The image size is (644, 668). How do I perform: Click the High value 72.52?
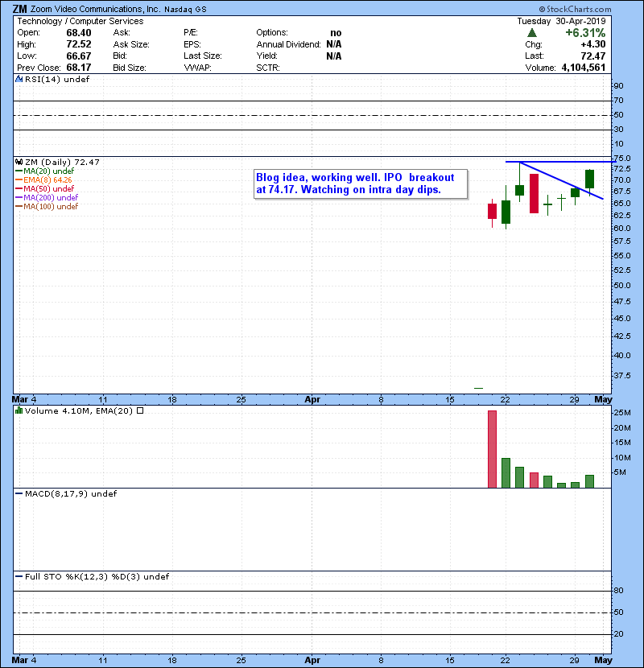tap(79, 44)
